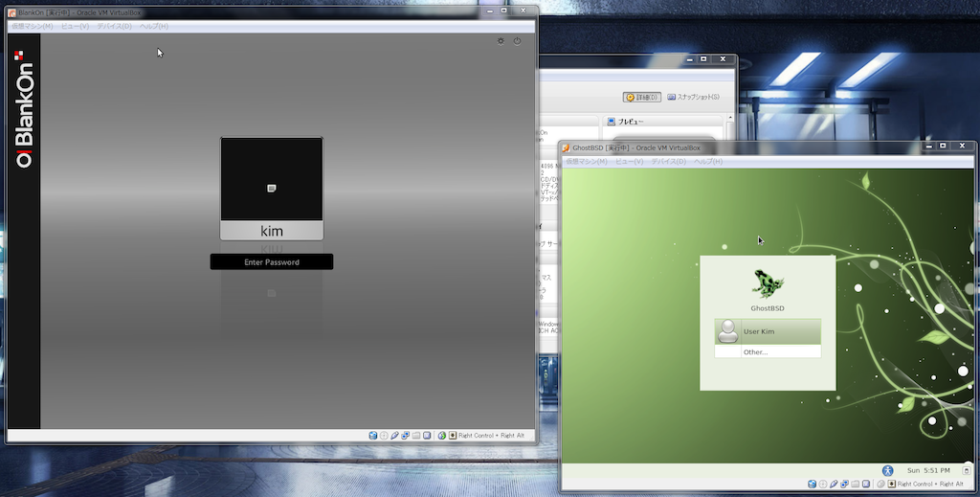
Task: Click host key arrow icon in BlankOn status bar
Action: [x=453, y=435]
